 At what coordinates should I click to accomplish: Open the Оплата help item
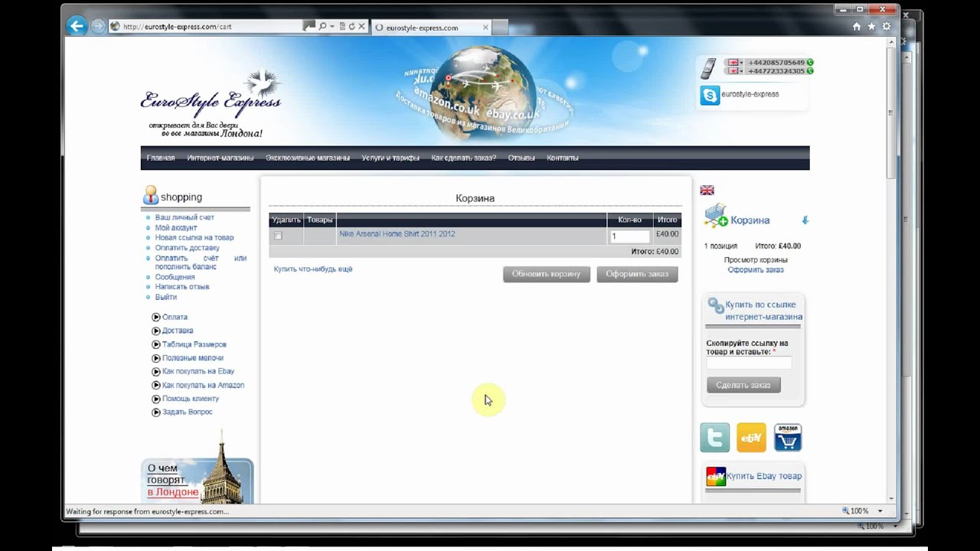(x=175, y=317)
